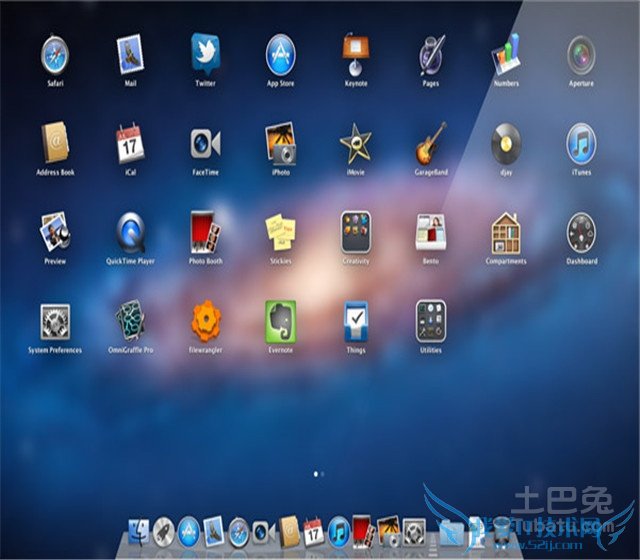Launch Photo Booth app
640x560 pixels.
pyautogui.click(x=205, y=232)
